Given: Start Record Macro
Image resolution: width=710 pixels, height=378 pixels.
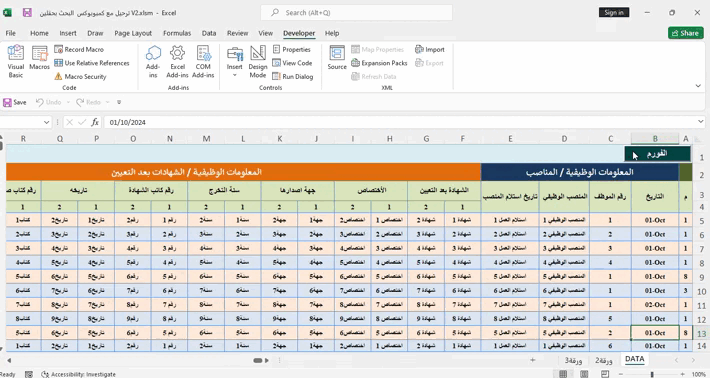Looking at the screenshot, I should [79, 49].
